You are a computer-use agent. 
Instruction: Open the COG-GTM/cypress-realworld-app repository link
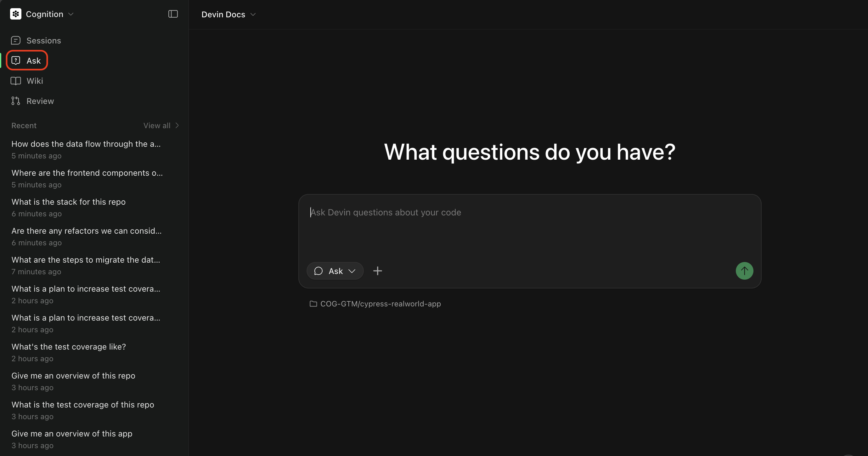[x=380, y=304]
